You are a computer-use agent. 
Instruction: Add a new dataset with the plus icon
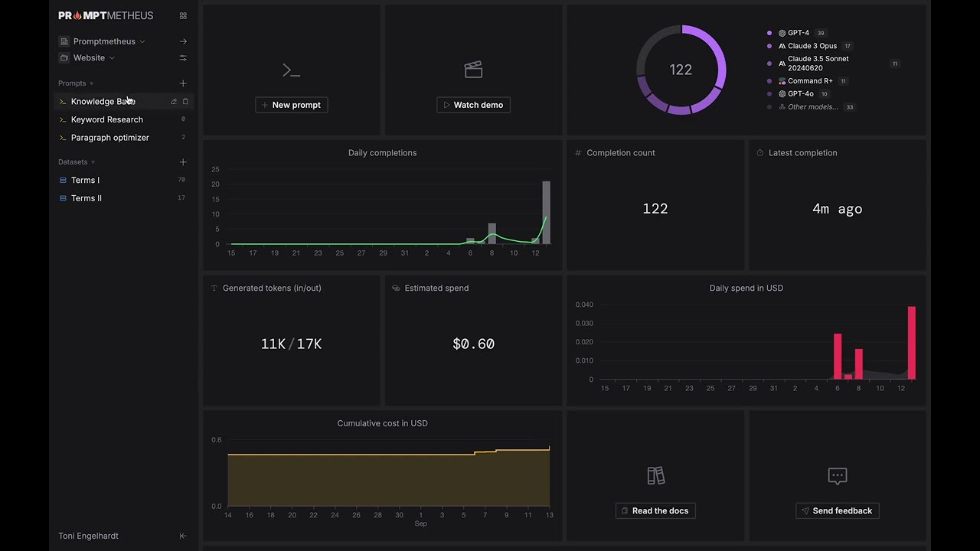tap(183, 162)
